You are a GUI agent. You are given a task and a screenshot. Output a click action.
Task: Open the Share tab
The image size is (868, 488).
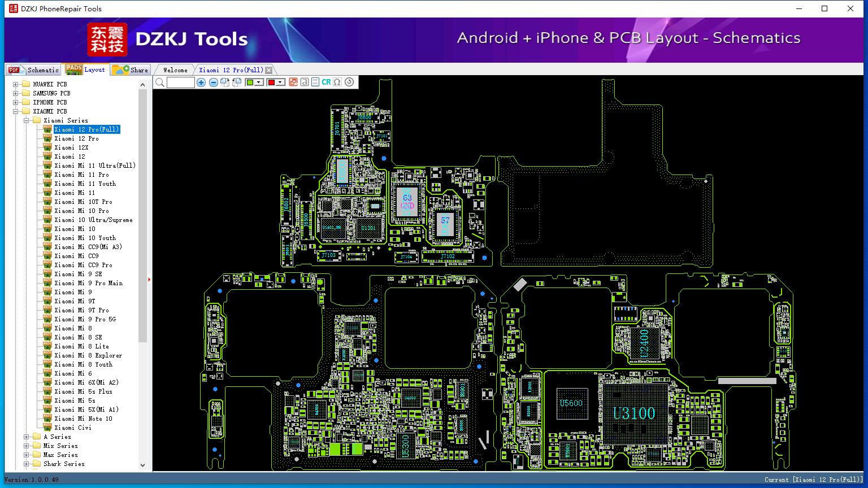tap(130, 70)
